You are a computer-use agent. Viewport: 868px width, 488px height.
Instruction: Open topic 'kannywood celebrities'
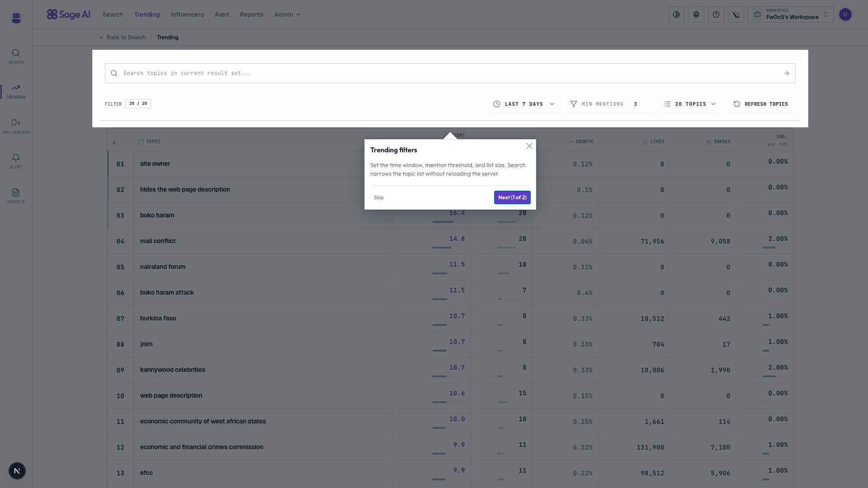point(173,370)
